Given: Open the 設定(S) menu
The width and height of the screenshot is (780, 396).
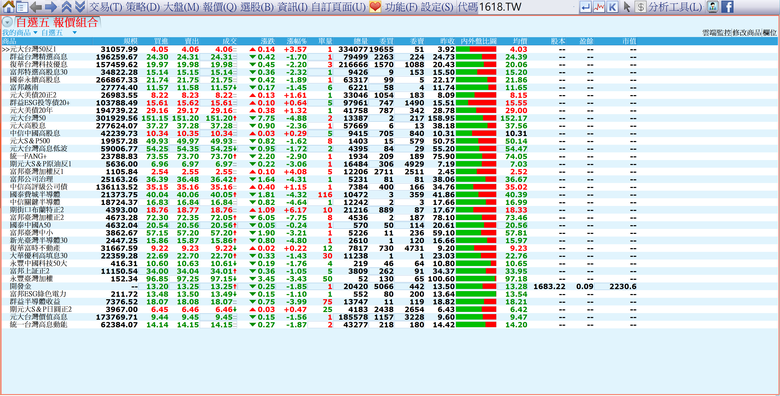Looking at the screenshot, I should [x=437, y=7].
